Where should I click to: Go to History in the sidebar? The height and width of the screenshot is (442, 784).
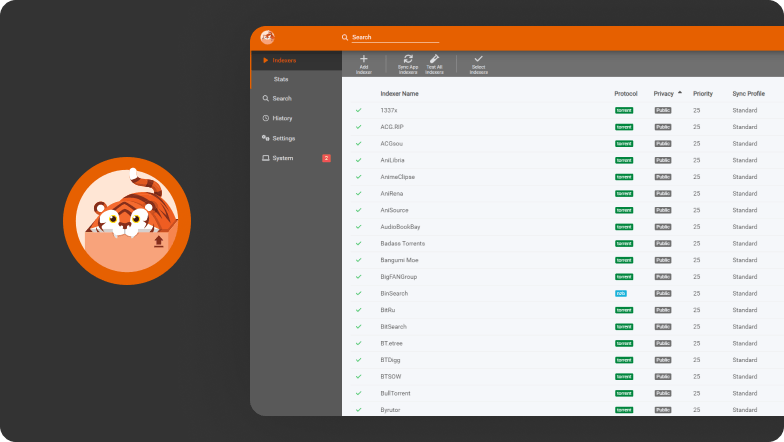click(x=282, y=118)
